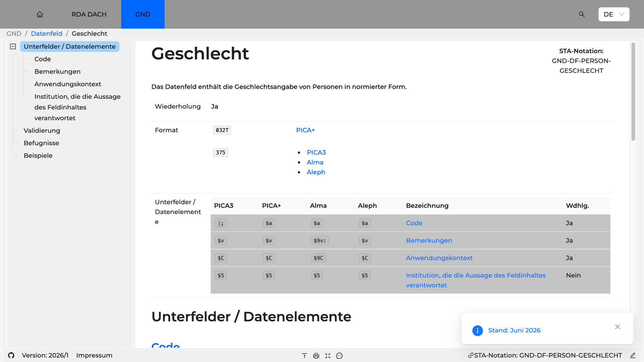Jump to Validierung section in sidebar
Viewport: 644px width, 362px height.
(x=42, y=130)
